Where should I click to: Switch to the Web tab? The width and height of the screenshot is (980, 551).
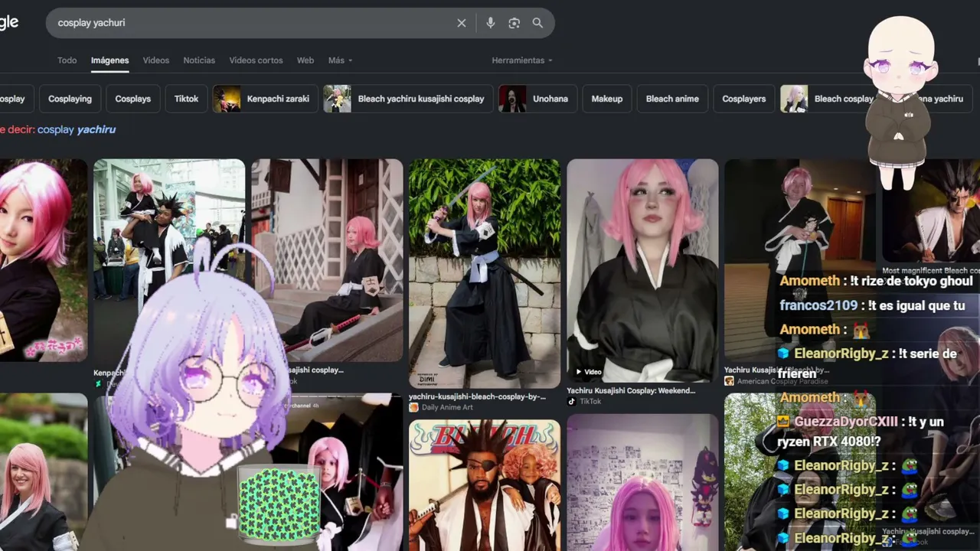(305, 60)
